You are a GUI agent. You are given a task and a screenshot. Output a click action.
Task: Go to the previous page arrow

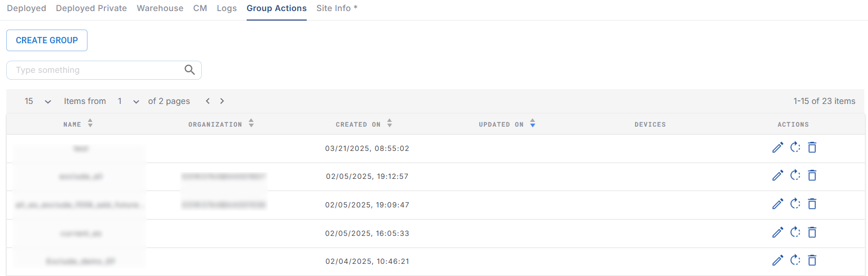click(208, 101)
